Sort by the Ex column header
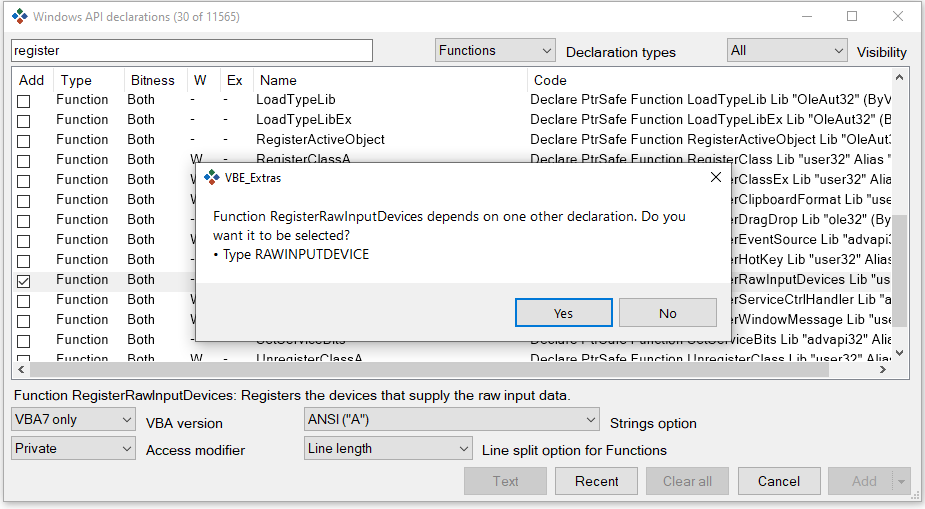This screenshot has height=509, width=925. (237, 80)
